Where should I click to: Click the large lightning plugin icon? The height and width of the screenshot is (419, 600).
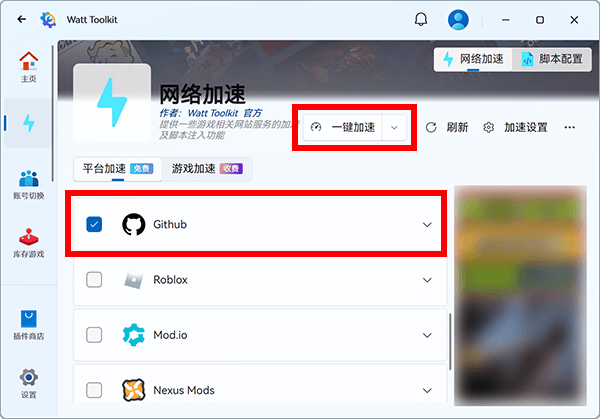click(112, 102)
